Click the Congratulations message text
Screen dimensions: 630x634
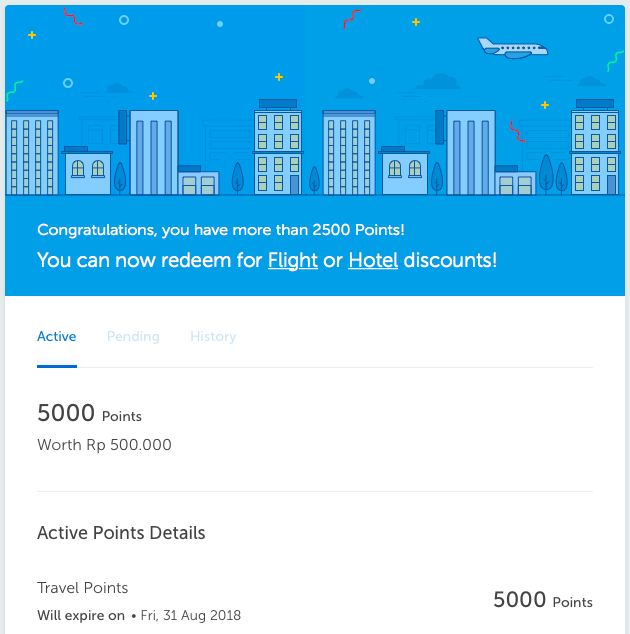[x=220, y=230]
